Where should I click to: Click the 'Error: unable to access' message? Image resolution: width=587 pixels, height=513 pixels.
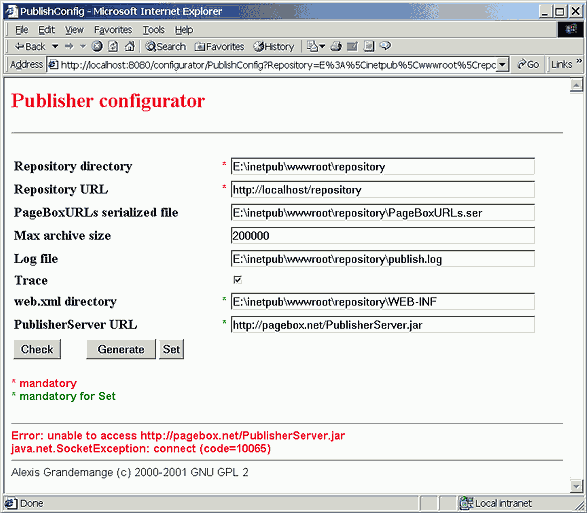178,436
